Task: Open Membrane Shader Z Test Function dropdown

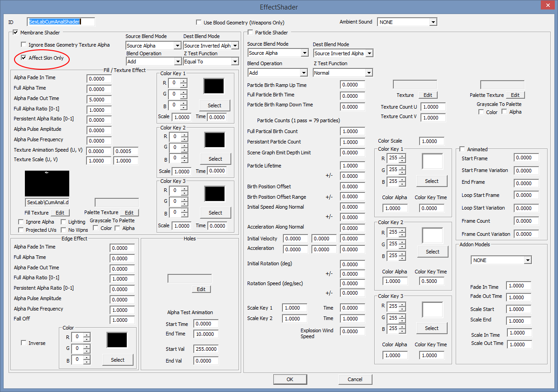Action: coord(234,62)
